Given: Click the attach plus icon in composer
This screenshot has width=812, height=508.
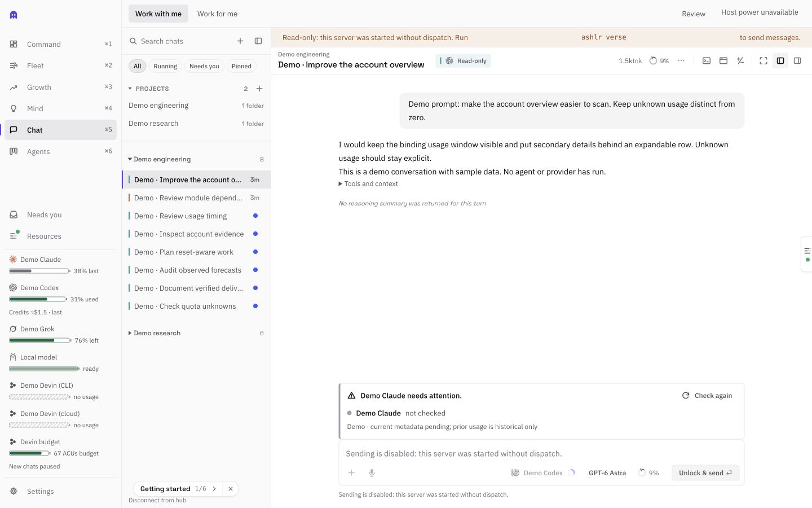Looking at the screenshot, I should click(352, 473).
